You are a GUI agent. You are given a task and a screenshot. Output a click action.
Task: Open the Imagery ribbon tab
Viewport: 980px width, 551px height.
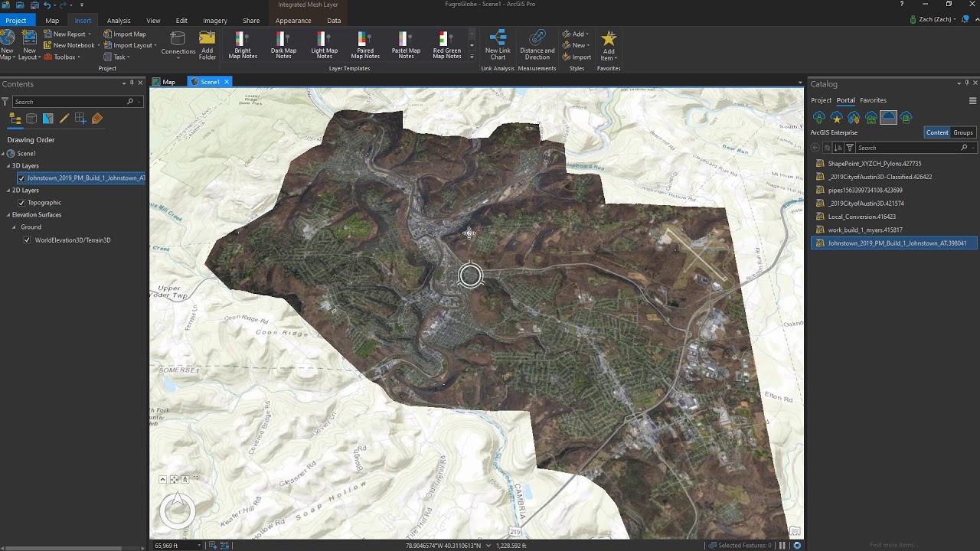tap(215, 21)
